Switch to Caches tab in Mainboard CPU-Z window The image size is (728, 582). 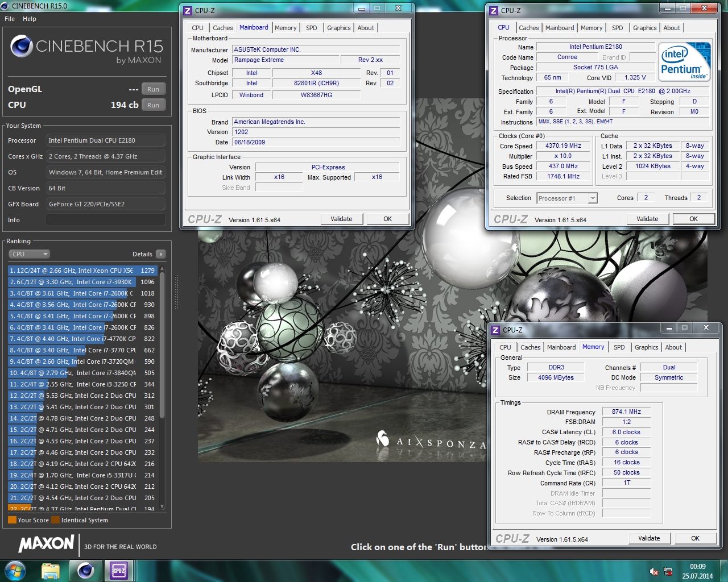(x=222, y=28)
